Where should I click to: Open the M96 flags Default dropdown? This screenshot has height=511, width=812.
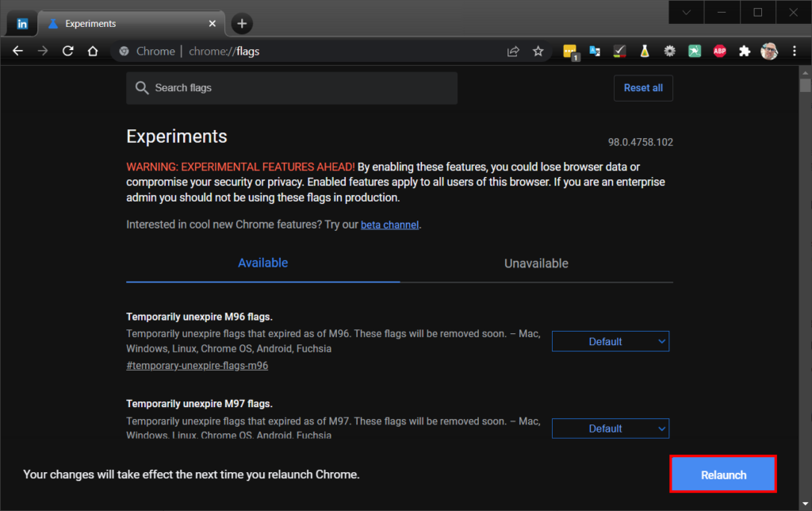pyautogui.click(x=611, y=341)
